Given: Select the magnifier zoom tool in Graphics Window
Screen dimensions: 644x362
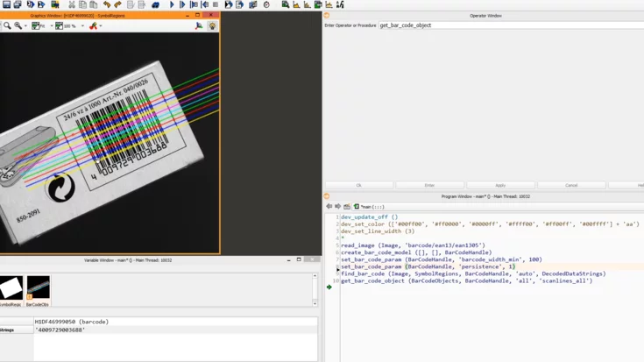Looking at the screenshot, I should pyautogui.click(x=7, y=26).
